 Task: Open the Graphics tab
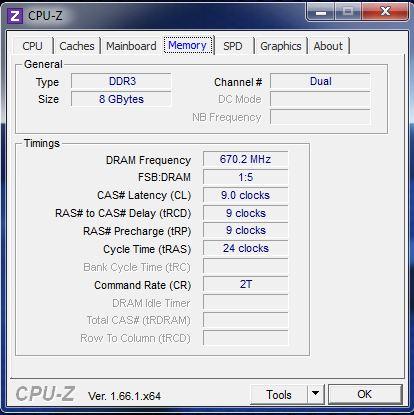point(281,46)
